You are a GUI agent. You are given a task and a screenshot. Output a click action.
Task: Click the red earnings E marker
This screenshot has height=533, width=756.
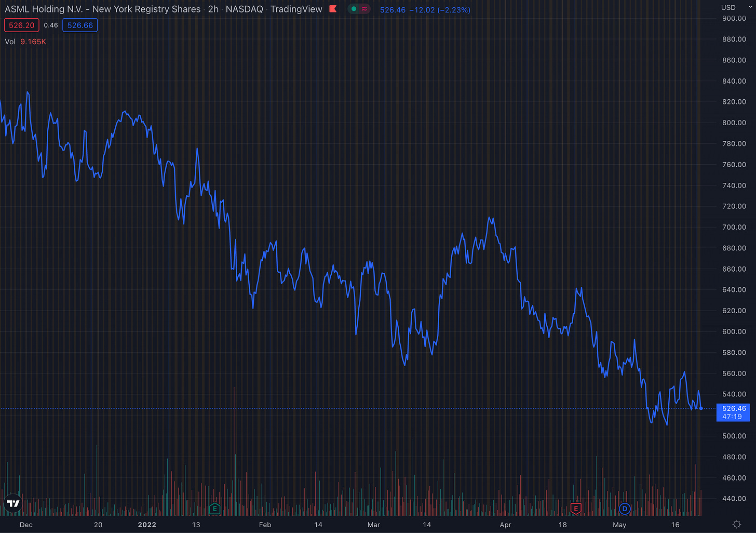tap(575, 509)
